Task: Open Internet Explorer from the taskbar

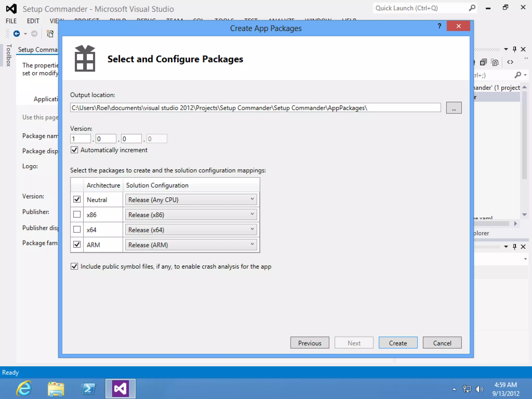Action: point(24,389)
